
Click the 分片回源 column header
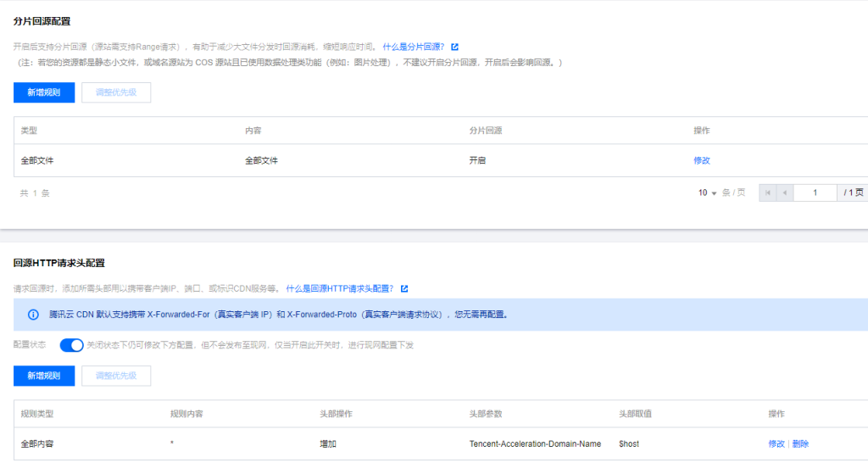click(x=486, y=131)
